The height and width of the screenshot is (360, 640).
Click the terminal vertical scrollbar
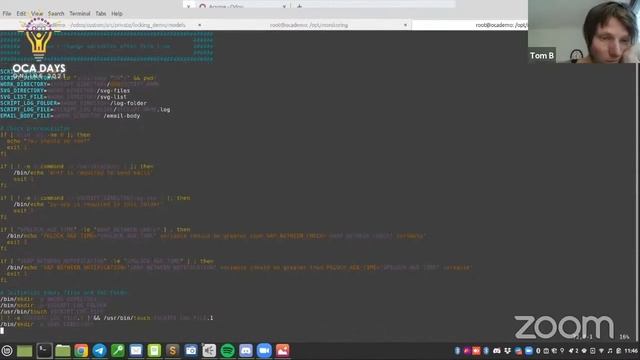pyautogui.click(x=638, y=202)
